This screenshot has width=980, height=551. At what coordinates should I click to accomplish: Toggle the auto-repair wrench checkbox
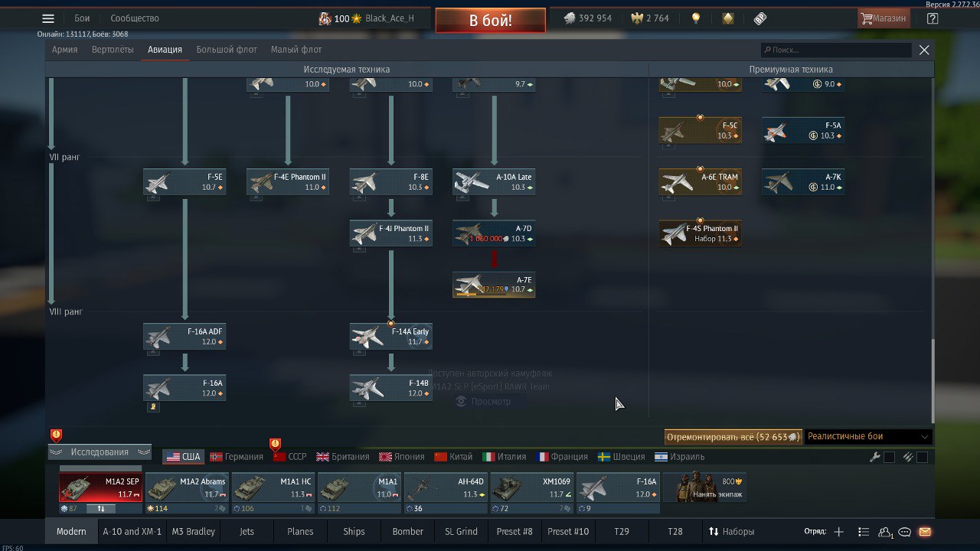point(889,457)
